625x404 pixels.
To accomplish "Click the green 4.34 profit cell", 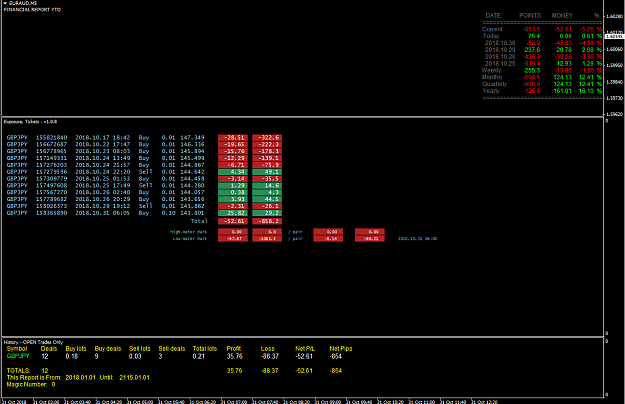I will point(233,172).
